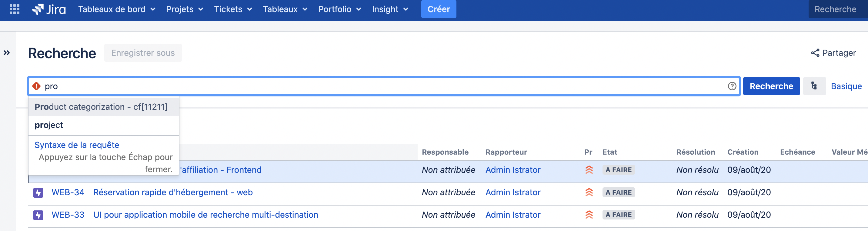This screenshot has width=868, height=231.
Task: Switch to Basique search mode
Action: (846, 86)
